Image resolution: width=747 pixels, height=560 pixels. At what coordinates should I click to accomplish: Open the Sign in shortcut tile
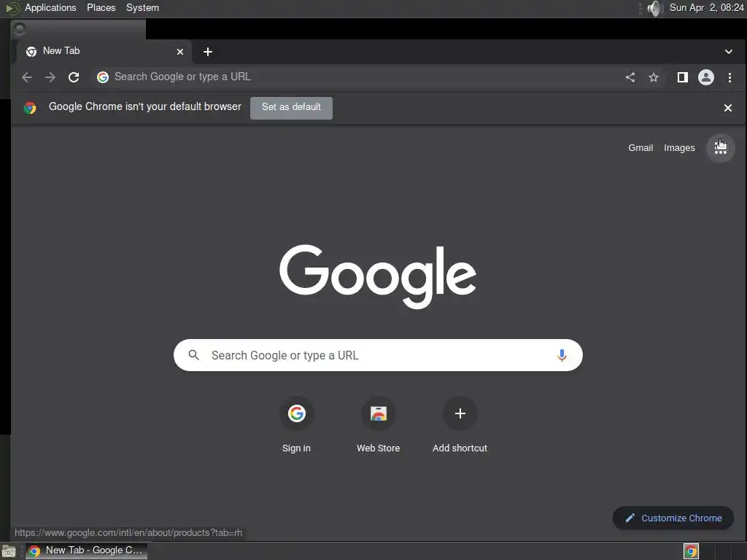296,424
